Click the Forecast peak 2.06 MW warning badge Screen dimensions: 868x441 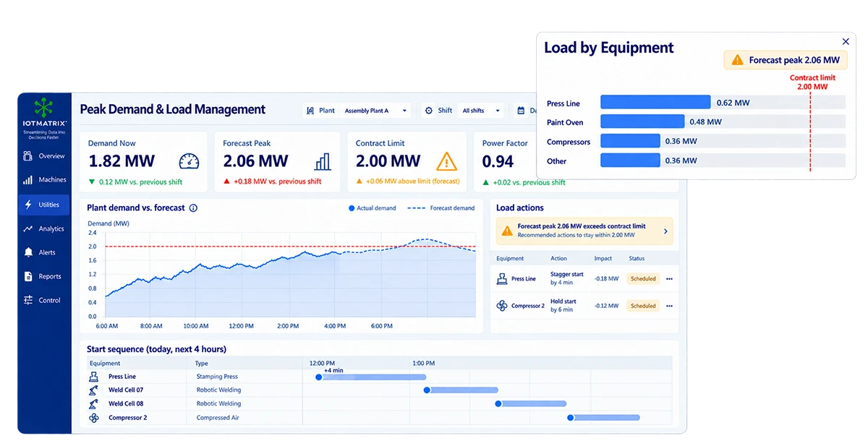[x=786, y=60]
